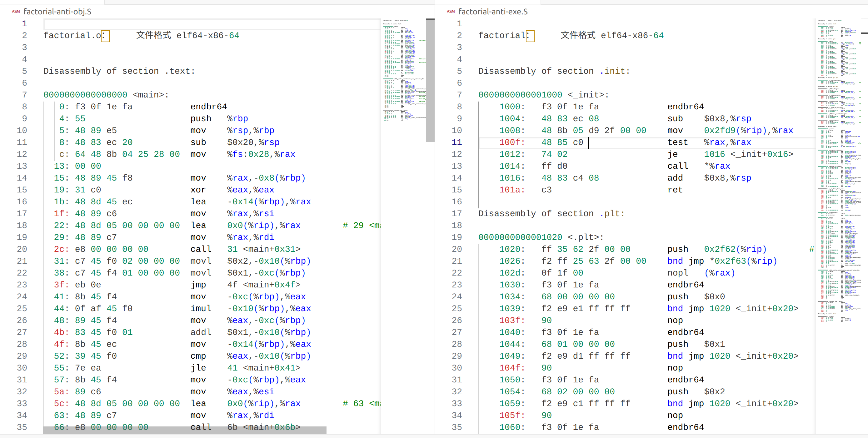This screenshot has height=438, width=868.
Task: Click the 'jle 41 <main+0x41>' instruction
Action: click(x=245, y=368)
